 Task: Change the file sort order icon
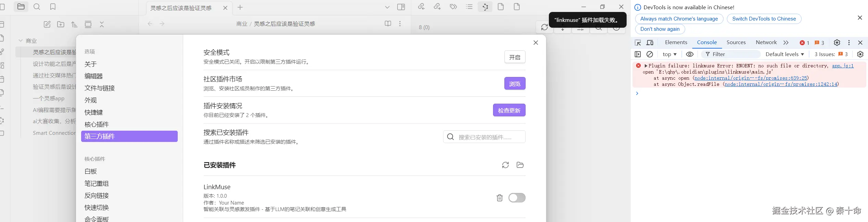pyautogui.click(x=74, y=24)
